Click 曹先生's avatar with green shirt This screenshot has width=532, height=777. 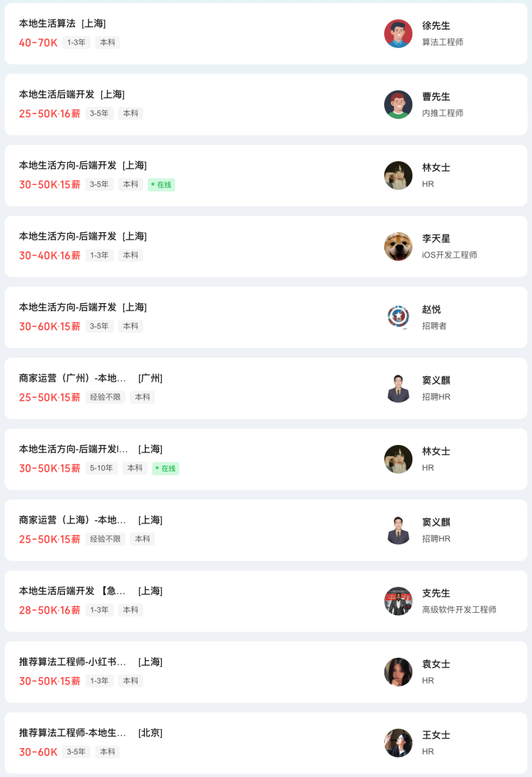click(398, 104)
